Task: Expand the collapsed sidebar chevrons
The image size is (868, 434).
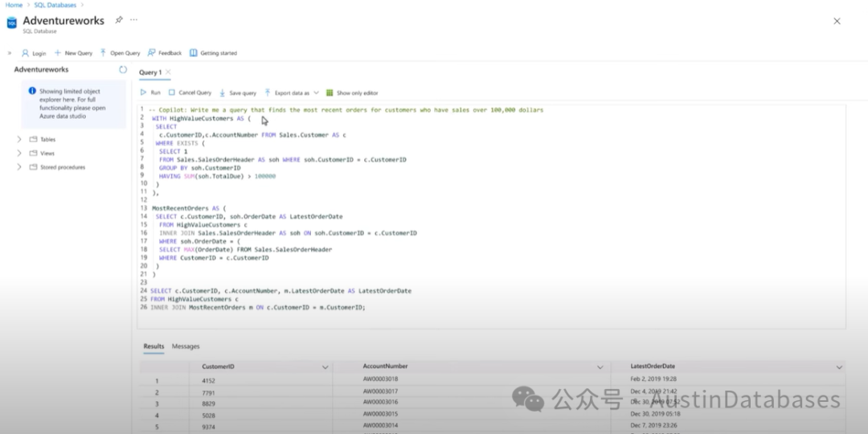Action: tap(10, 53)
